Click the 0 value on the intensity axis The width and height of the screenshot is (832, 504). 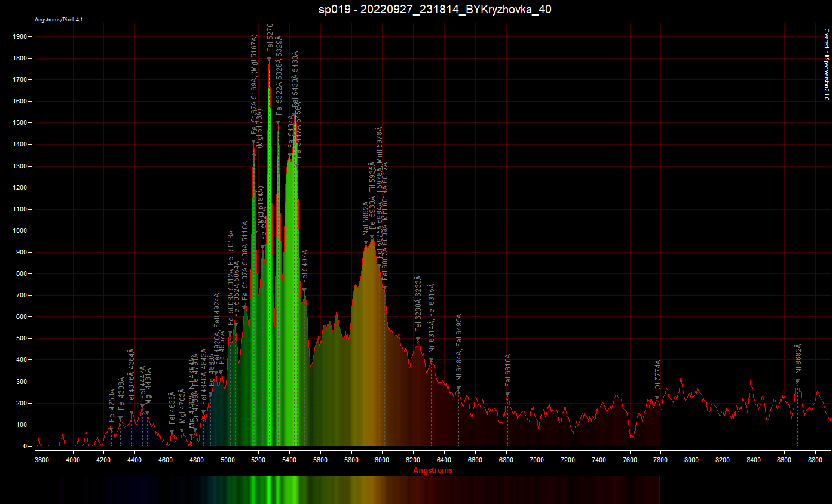(25, 446)
